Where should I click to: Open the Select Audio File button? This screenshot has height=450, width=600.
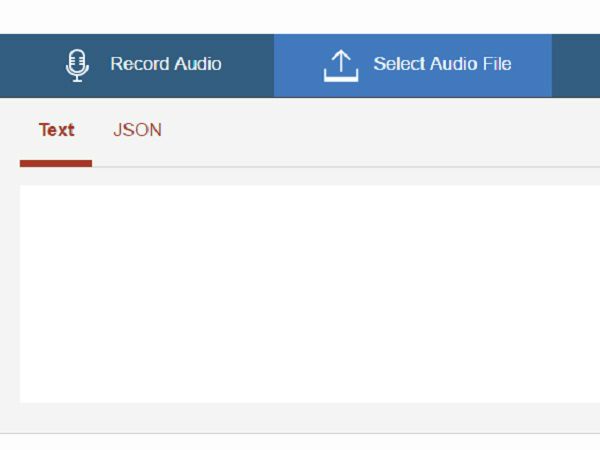point(413,65)
